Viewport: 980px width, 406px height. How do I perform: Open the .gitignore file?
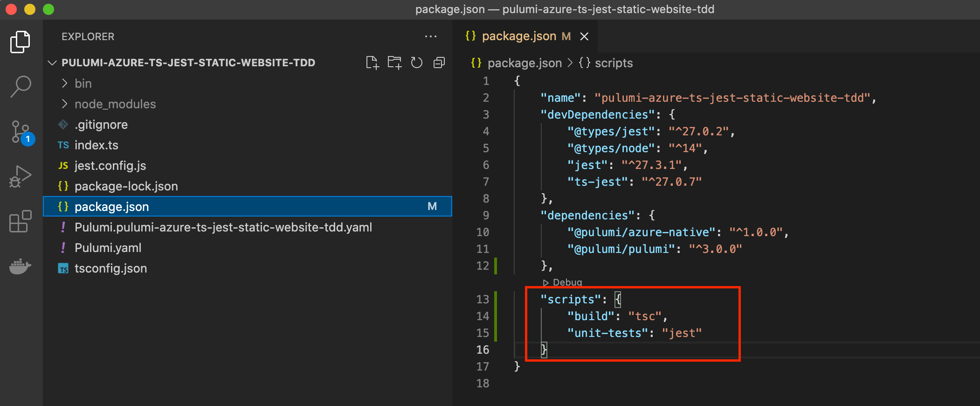click(x=248, y=125)
